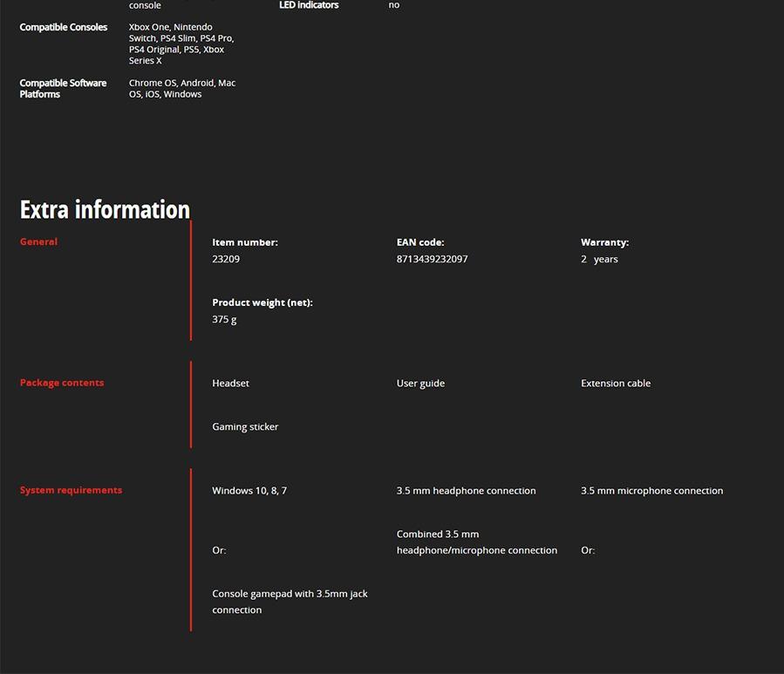784x674 pixels.
Task: Click the "Warranty:" field label
Action: 604,242
